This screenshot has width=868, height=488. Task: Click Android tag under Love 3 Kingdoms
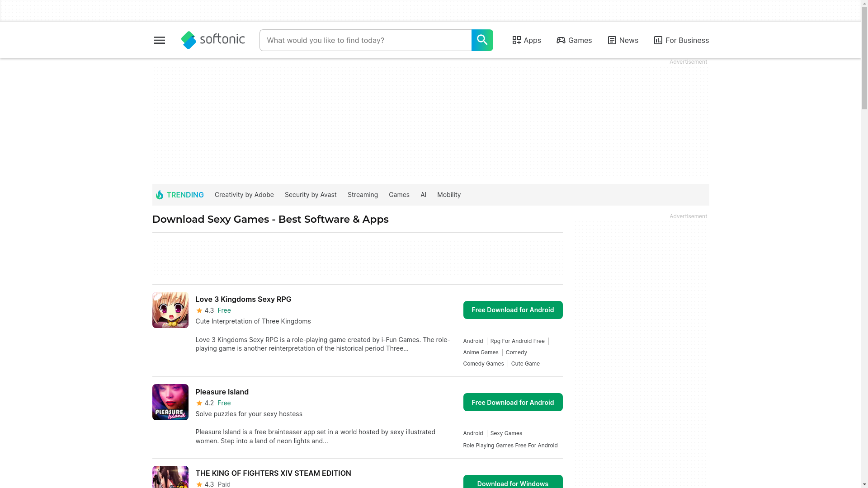473,341
